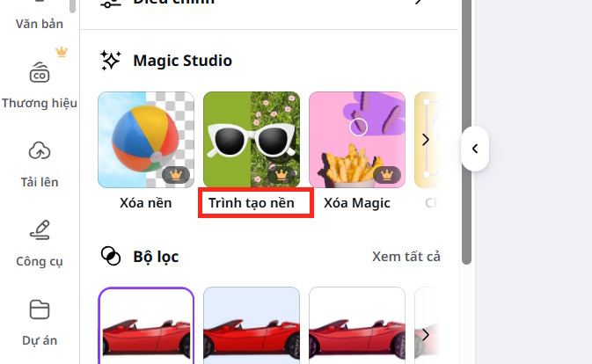
Task: Select the first purple-outlined filter thumbnail
Action: tap(146, 325)
